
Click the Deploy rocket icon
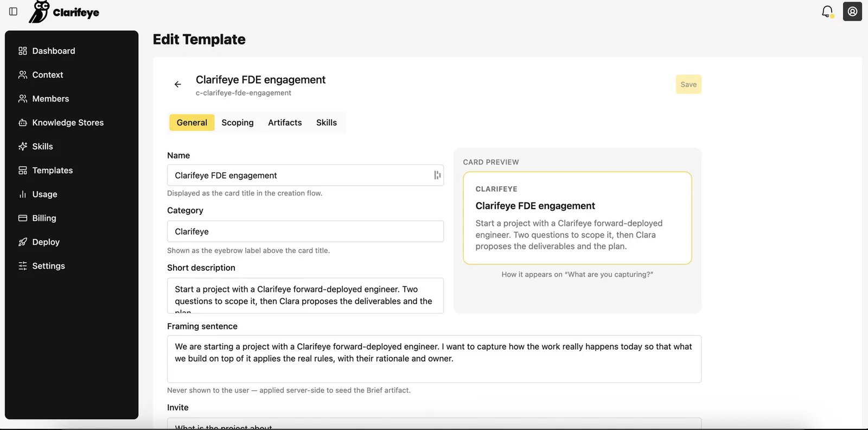23,242
